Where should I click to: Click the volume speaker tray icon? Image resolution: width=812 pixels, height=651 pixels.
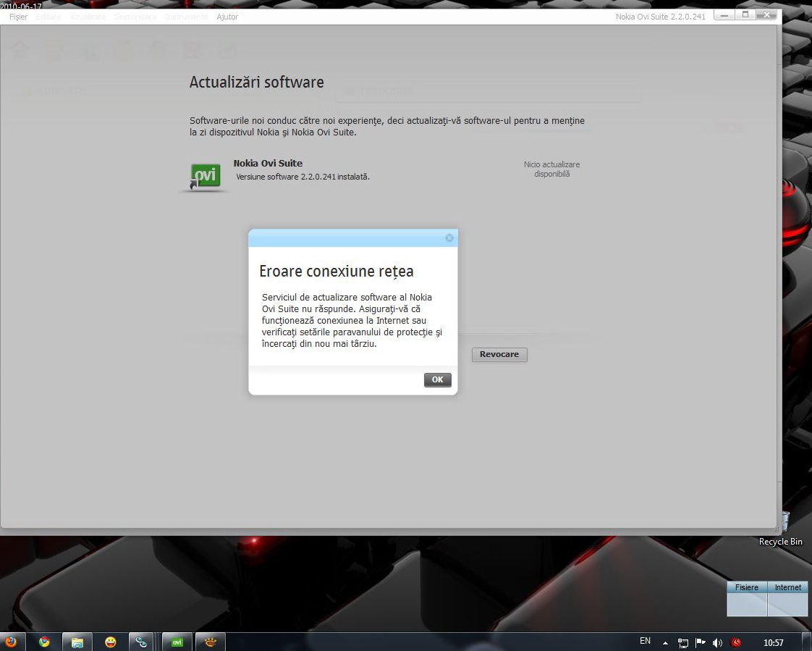[x=717, y=643]
